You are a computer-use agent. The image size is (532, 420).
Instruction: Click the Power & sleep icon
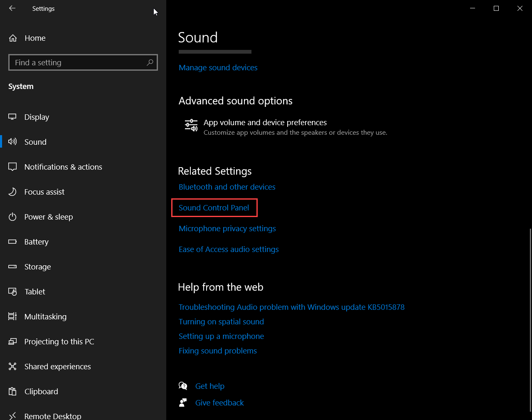point(12,217)
